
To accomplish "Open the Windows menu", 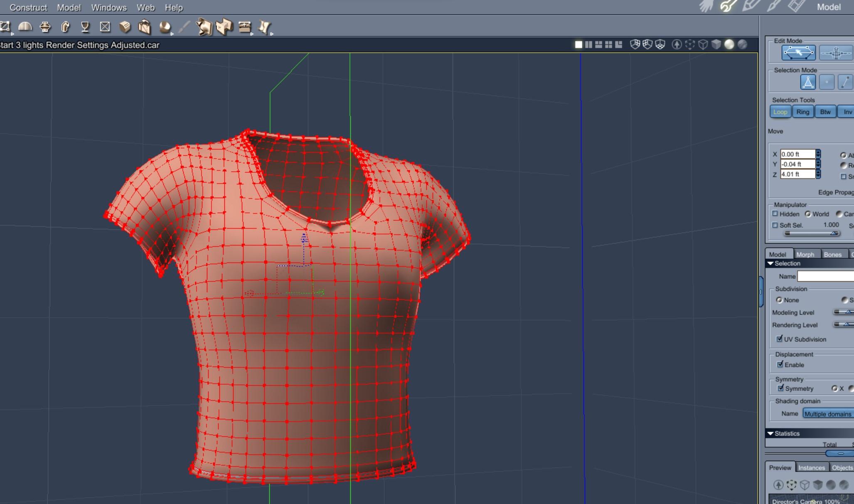I will [108, 7].
